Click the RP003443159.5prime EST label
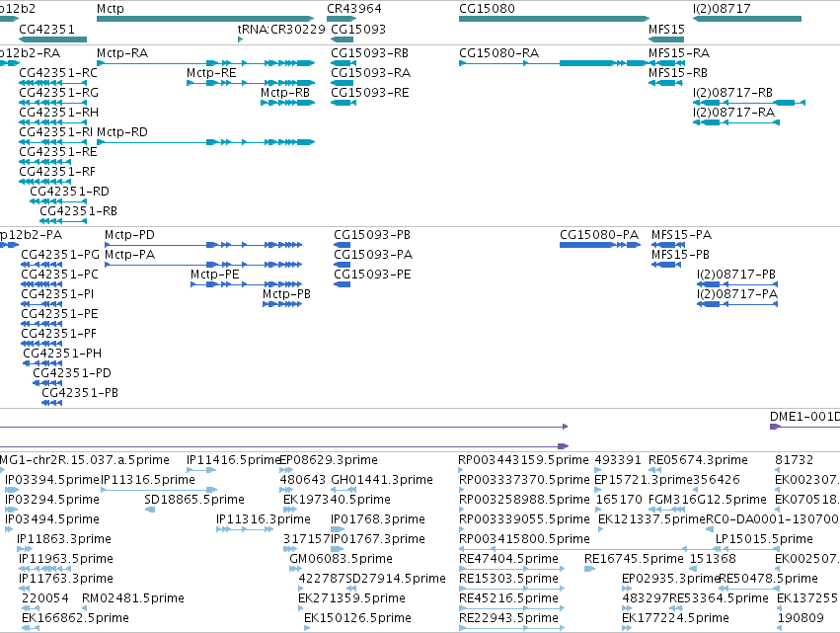Screen dimensions: 840x633 click(x=524, y=460)
